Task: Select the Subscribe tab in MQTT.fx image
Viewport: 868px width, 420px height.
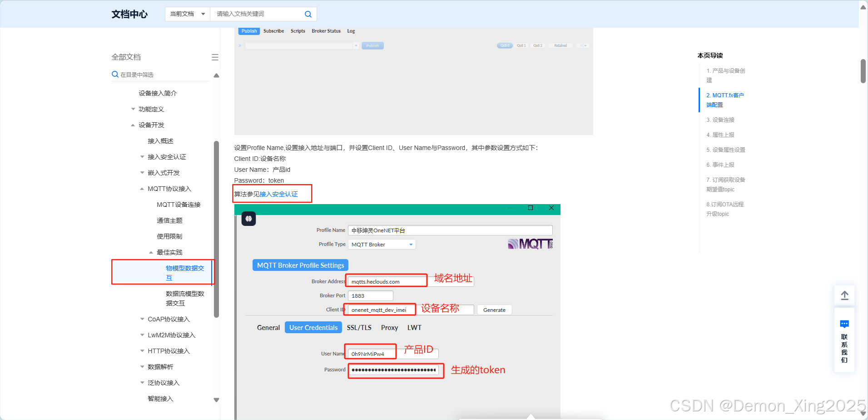Action: pos(273,31)
